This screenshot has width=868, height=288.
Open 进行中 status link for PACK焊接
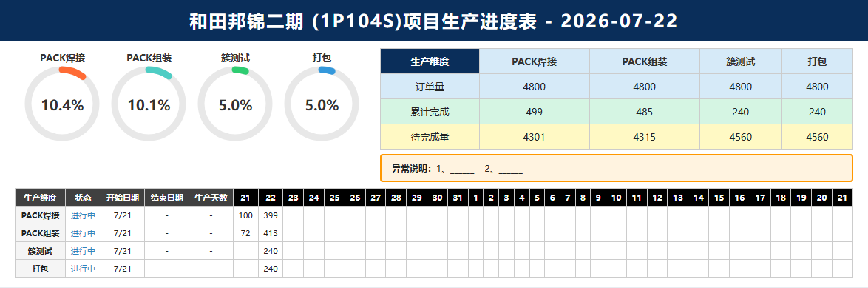click(83, 215)
